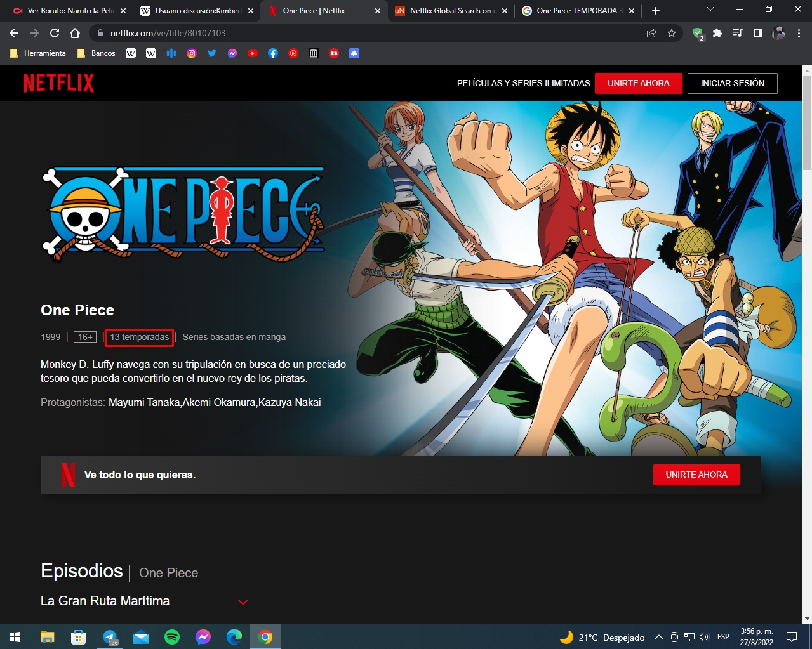Click the 'Series basadas en manga' genre link

pyautogui.click(x=234, y=337)
